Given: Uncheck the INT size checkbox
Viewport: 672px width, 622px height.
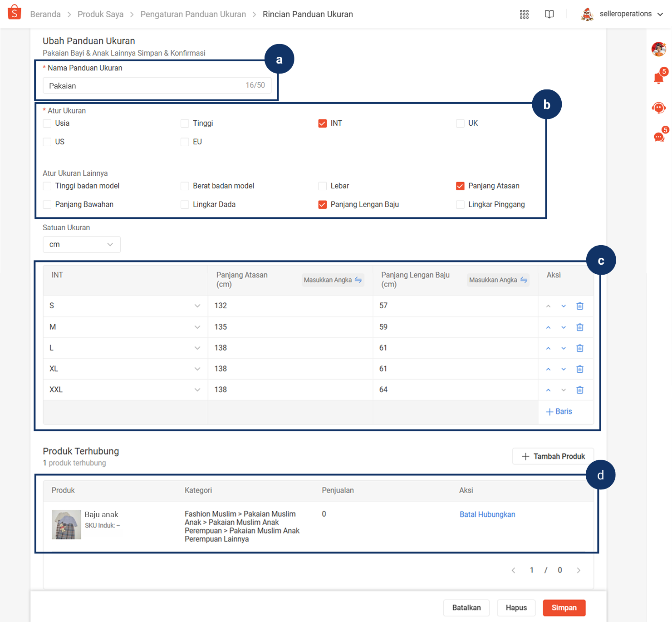Looking at the screenshot, I should click(323, 123).
